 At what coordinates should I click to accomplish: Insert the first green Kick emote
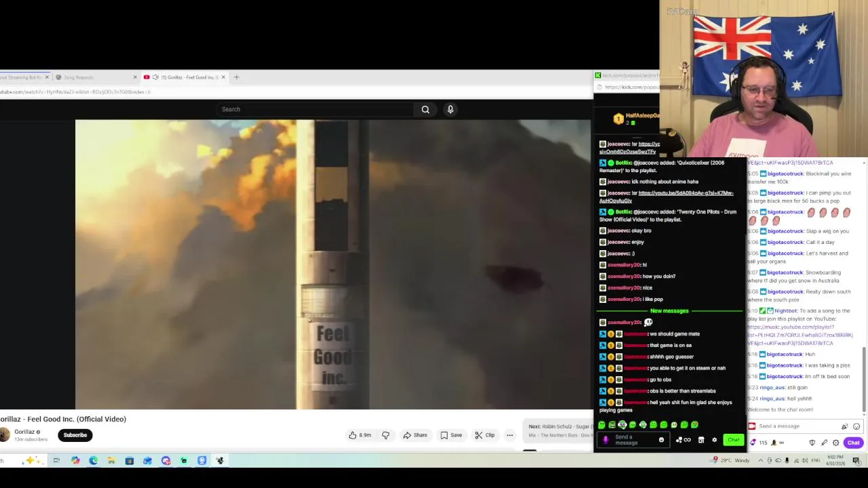(x=601, y=425)
